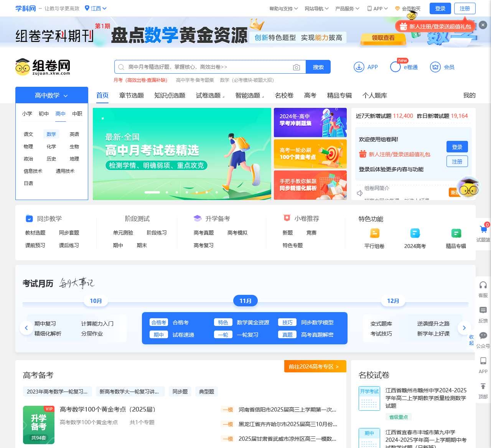Click the 学科网 logo at top left

[25, 8]
